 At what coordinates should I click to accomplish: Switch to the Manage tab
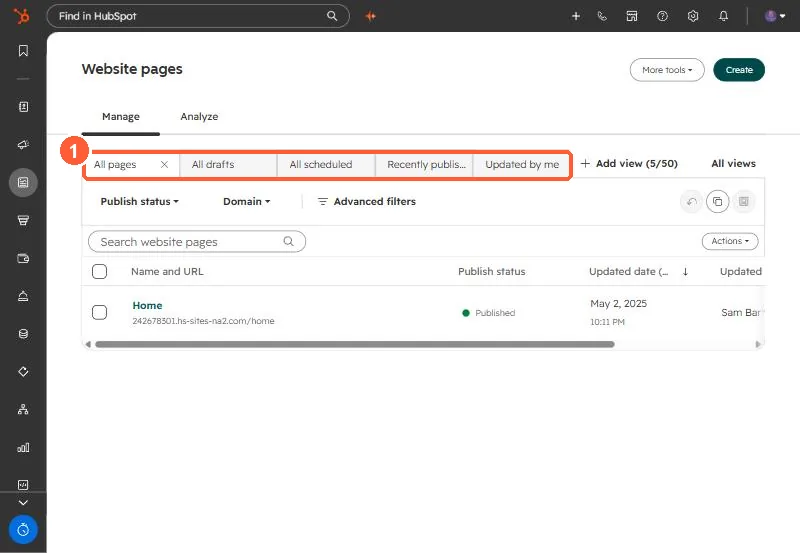click(121, 116)
